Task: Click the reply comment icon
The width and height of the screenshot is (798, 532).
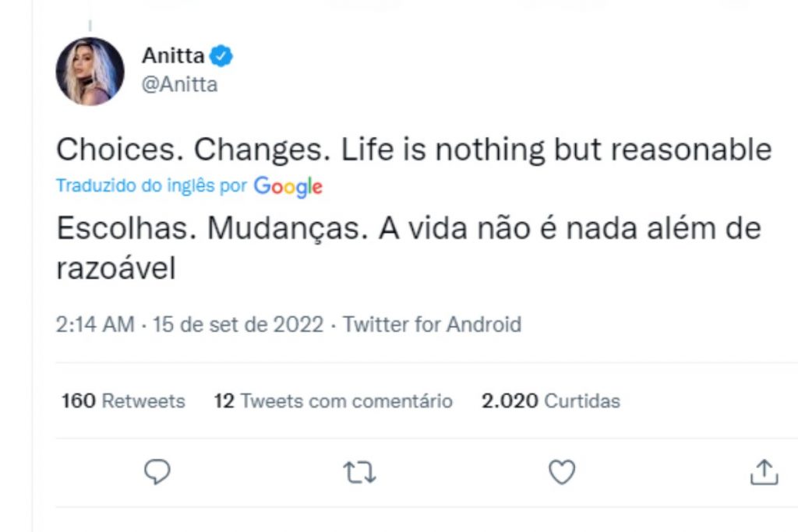Action: (x=156, y=471)
